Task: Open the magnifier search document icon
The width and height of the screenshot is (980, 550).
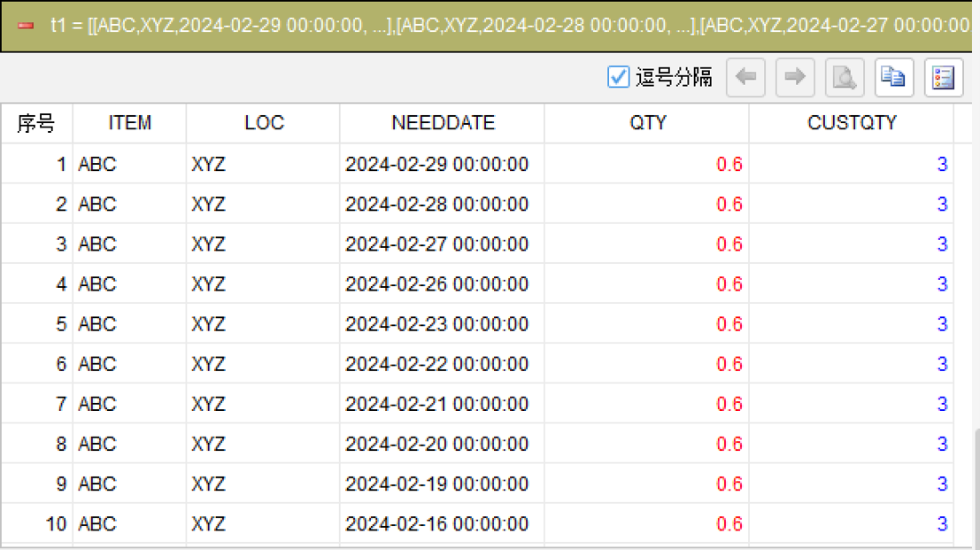Action: (x=845, y=78)
